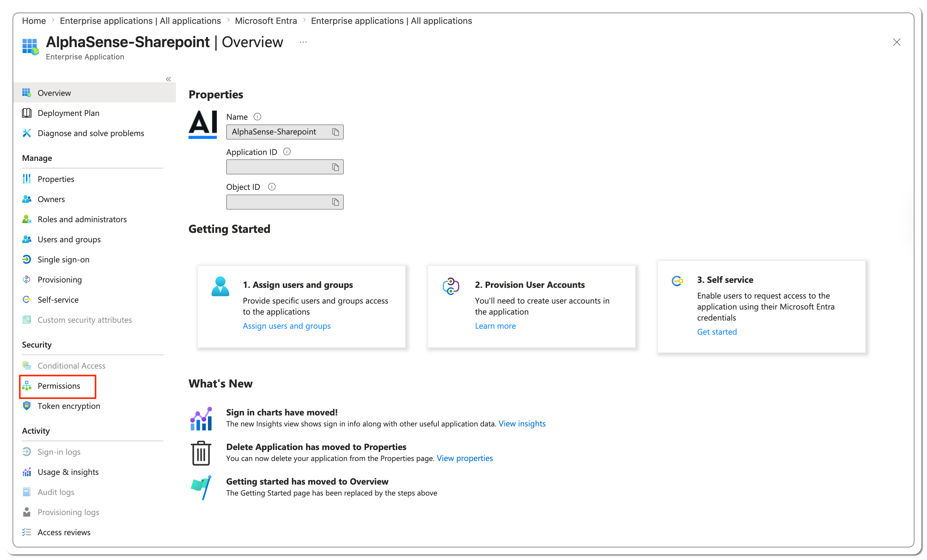Show info tooltip next to Name
927x560 pixels.
click(257, 117)
